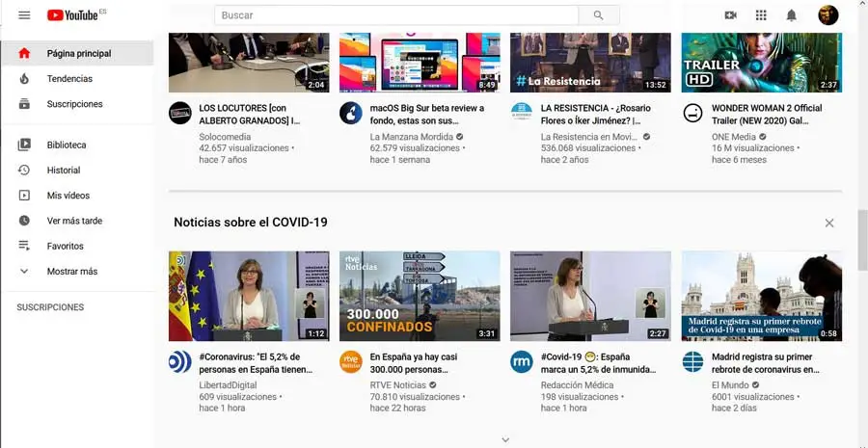
Task: Click La Resistencia channel avatar
Action: (522, 113)
